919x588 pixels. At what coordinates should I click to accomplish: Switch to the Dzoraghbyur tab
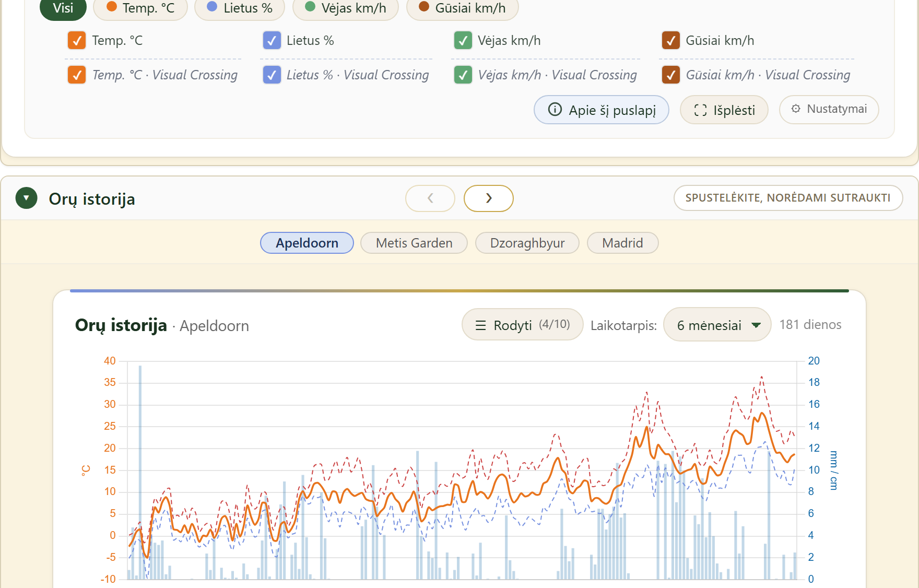pos(527,243)
